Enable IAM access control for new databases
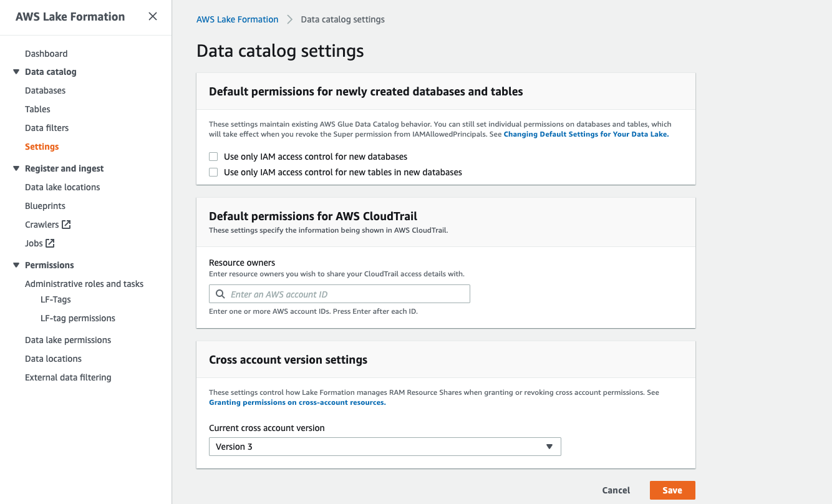The width and height of the screenshot is (832, 504). [x=213, y=157]
